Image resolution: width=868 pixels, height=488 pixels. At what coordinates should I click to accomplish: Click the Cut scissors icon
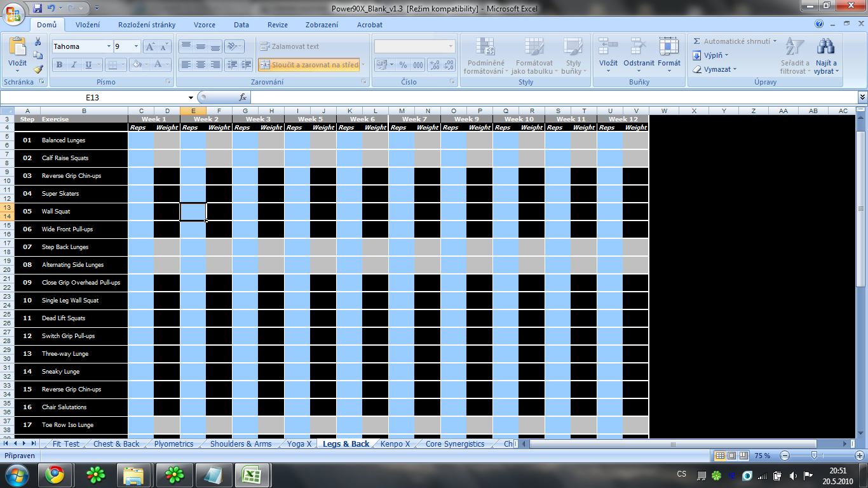38,42
